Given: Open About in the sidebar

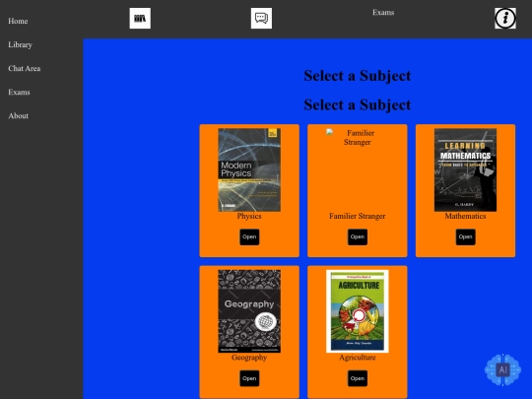Looking at the screenshot, I should point(19,116).
